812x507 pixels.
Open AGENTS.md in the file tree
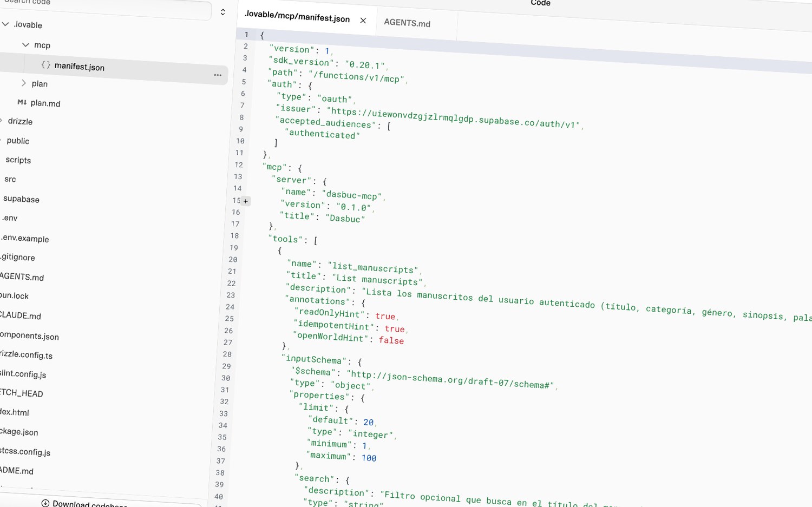pyautogui.click(x=22, y=276)
